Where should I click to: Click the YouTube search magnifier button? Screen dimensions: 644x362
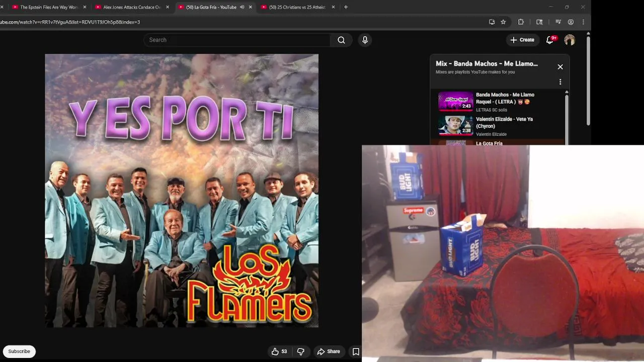[341, 40]
